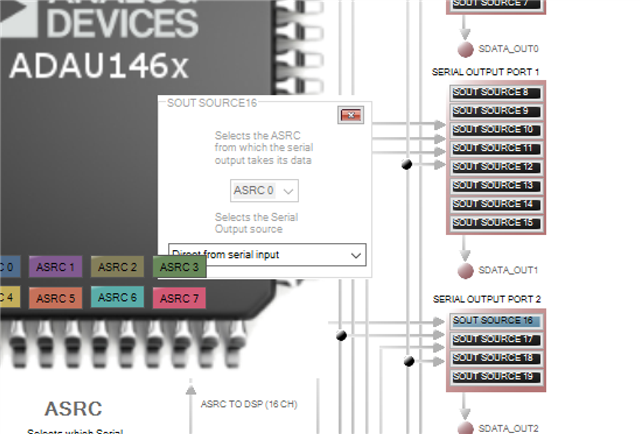Viewport: 640px width, 434px height.
Task: Click the olive ASRC 2 block
Action: (117, 267)
